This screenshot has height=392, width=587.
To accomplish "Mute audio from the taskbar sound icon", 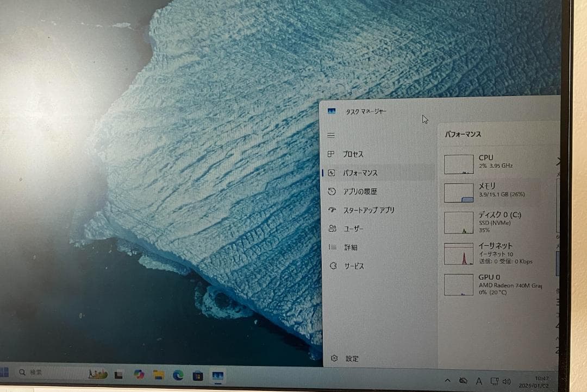I will click(507, 381).
